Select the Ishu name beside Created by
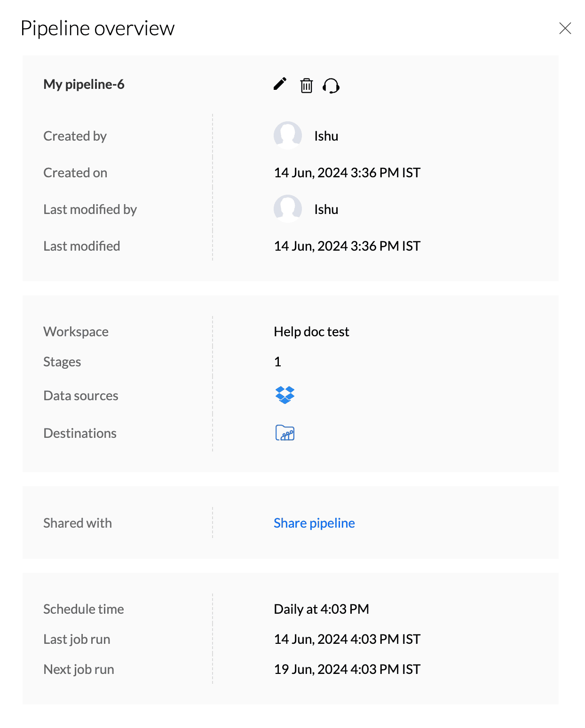Viewport: 585px width, 728px height. pyautogui.click(x=326, y=136)
